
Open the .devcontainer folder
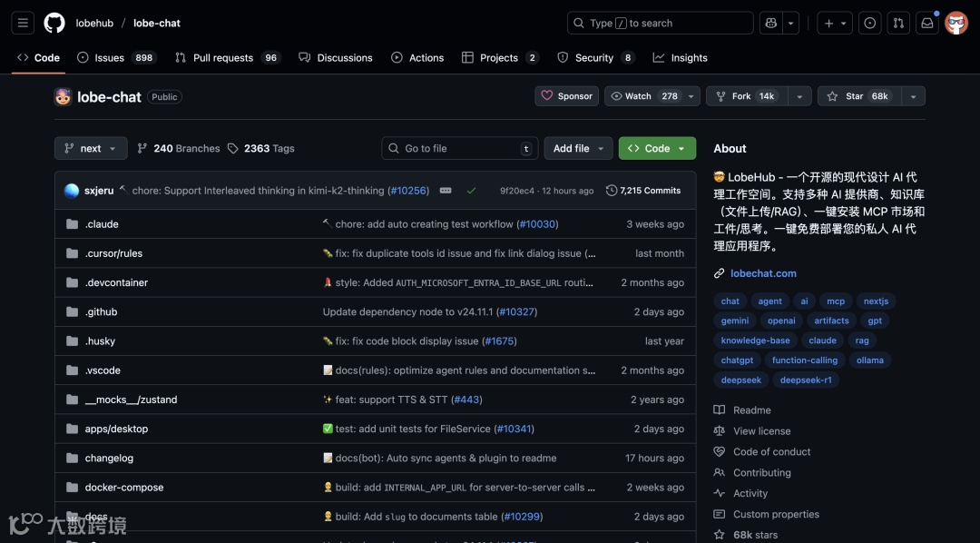pos(116,282)
